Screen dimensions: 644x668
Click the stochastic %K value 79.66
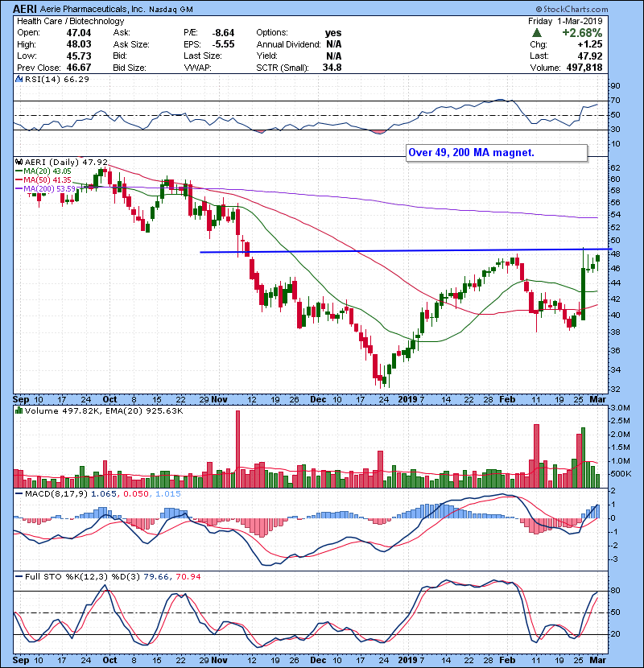[156, 576]
